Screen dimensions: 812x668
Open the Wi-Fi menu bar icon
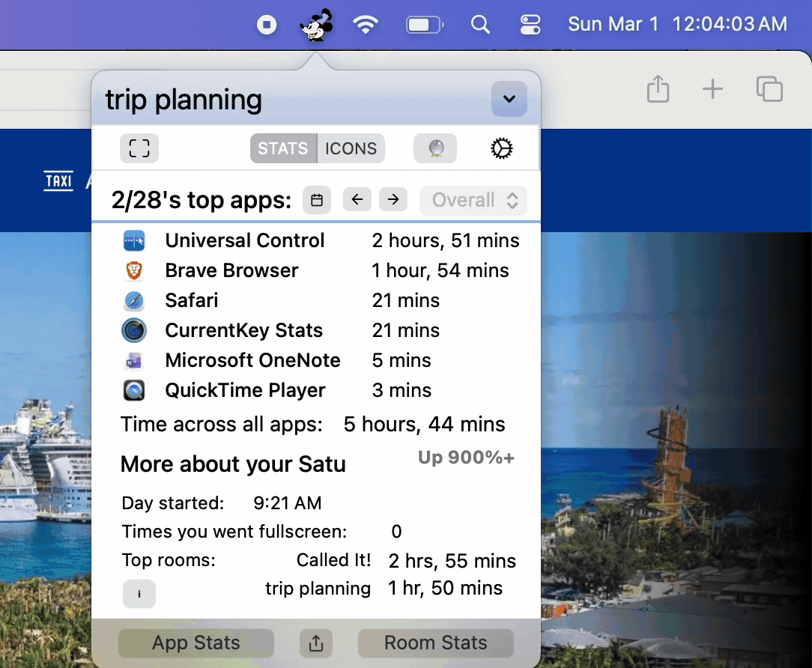[366, 25]
